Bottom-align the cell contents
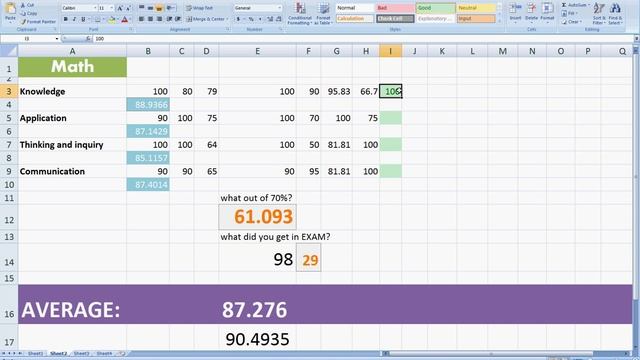This screenshot has height=360, width=640. tap(159, 8)
